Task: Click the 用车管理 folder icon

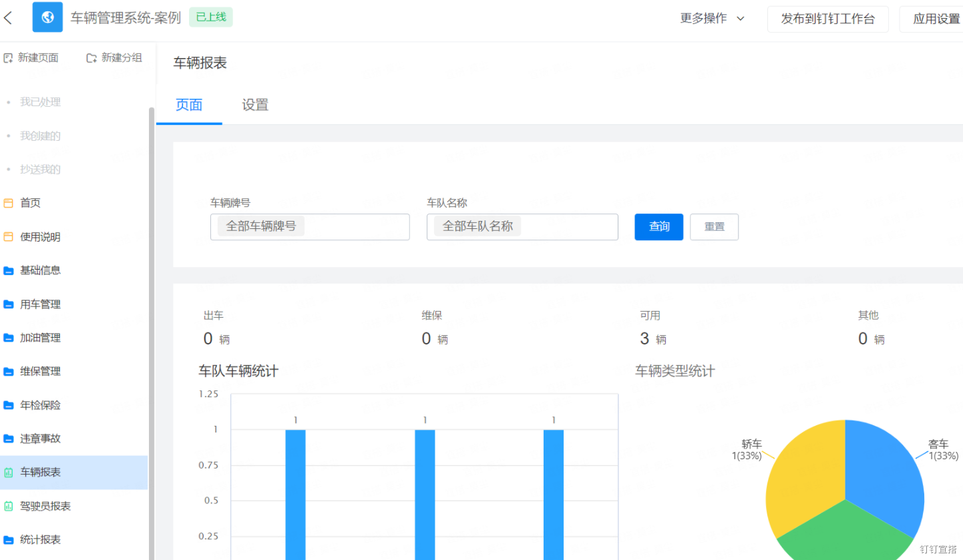Action: tap(9, 304)
